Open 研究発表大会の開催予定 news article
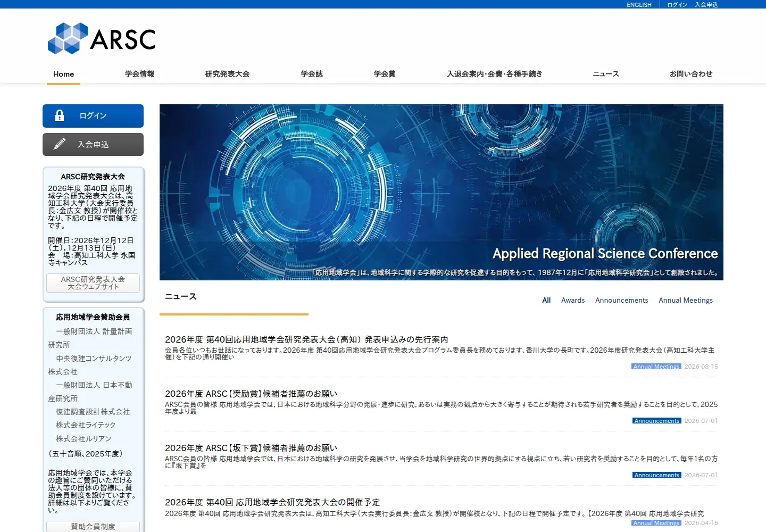The image size is (766, 532). pos(272,502)
